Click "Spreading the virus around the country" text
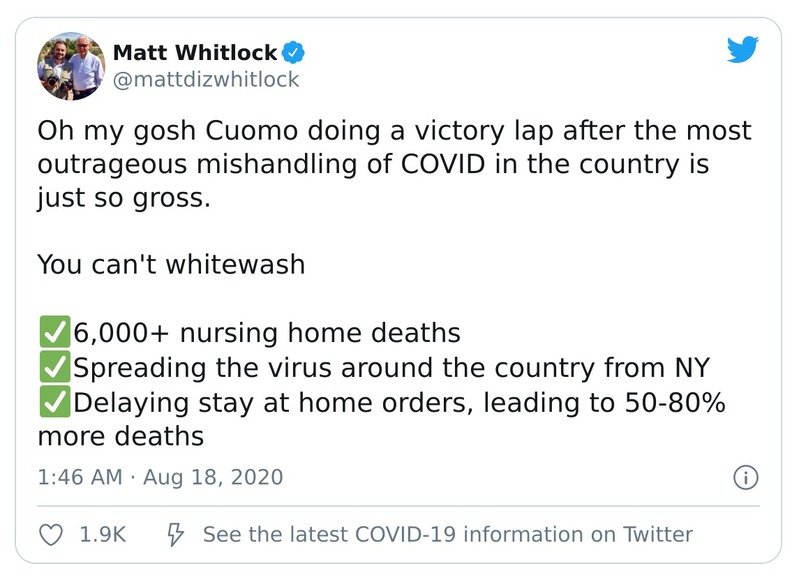This screenshot has width=799, height=587. tap(390, 367)
